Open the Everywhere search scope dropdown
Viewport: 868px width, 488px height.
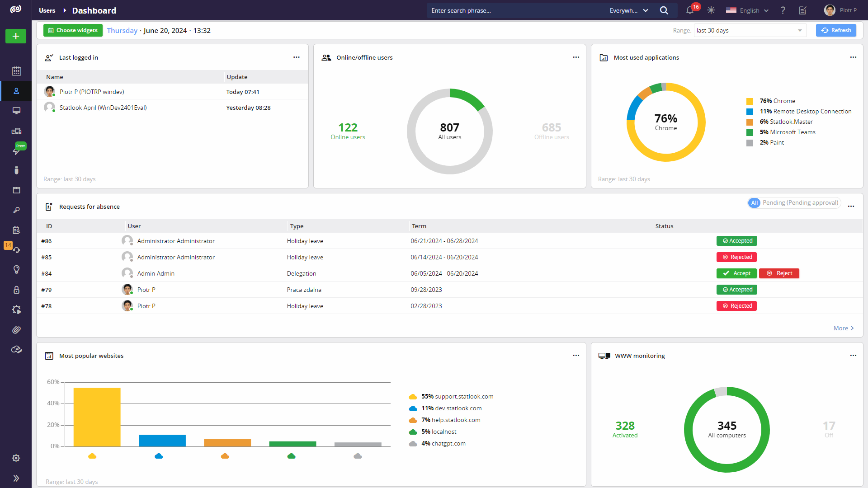(x=629, y=10)
